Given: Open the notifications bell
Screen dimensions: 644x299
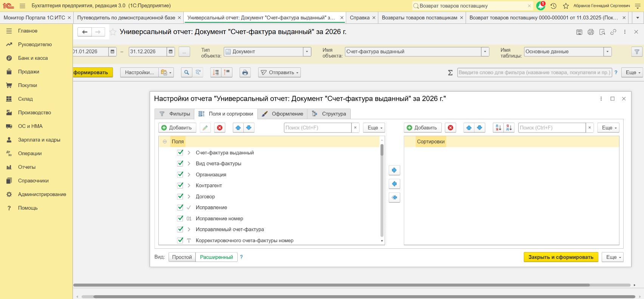Looking at the screenshot, I should click(x=541, y=6).
